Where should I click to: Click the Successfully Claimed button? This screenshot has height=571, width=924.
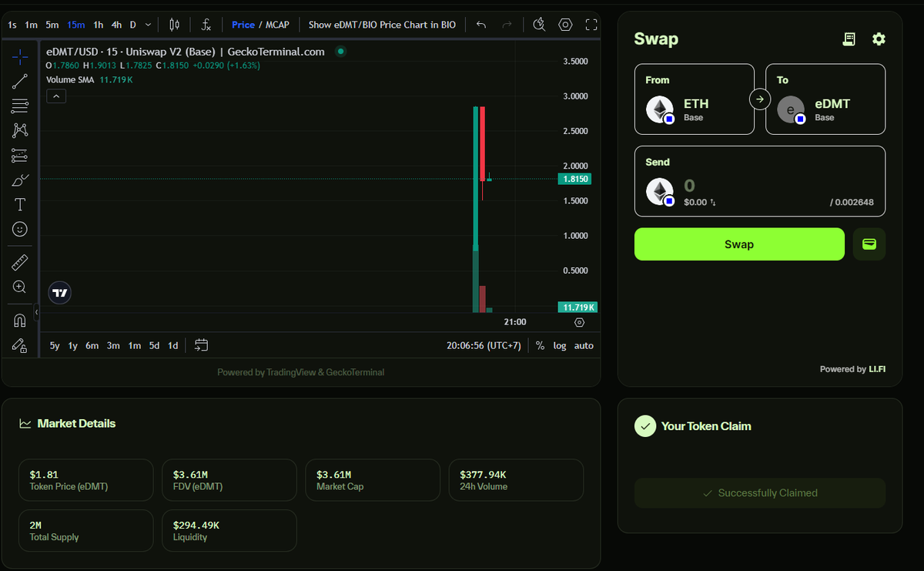pyautogui.click(x=760, y=493)
